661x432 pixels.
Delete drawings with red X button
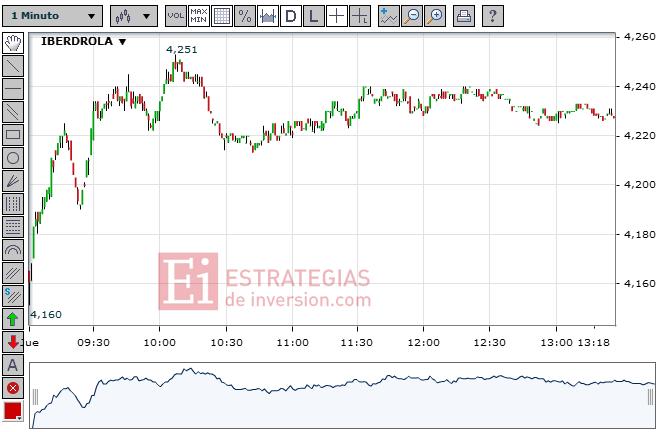(13, 388)
